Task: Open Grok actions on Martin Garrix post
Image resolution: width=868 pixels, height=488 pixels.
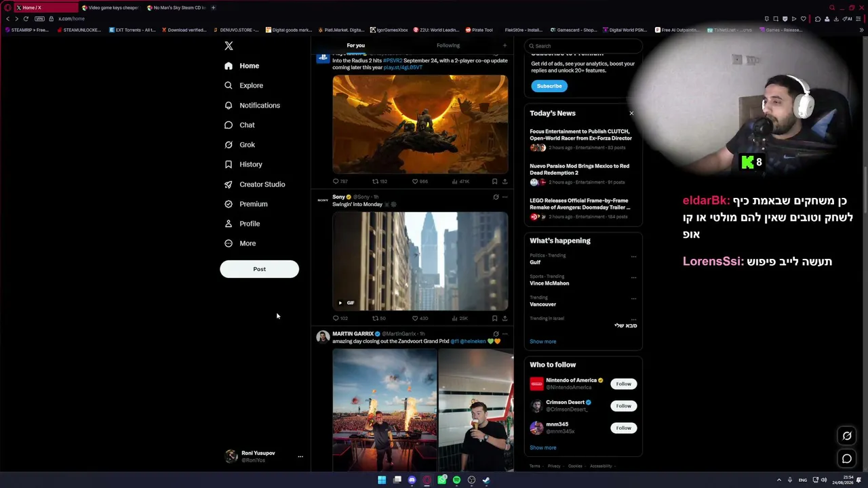Action: (x=496, y=334)
